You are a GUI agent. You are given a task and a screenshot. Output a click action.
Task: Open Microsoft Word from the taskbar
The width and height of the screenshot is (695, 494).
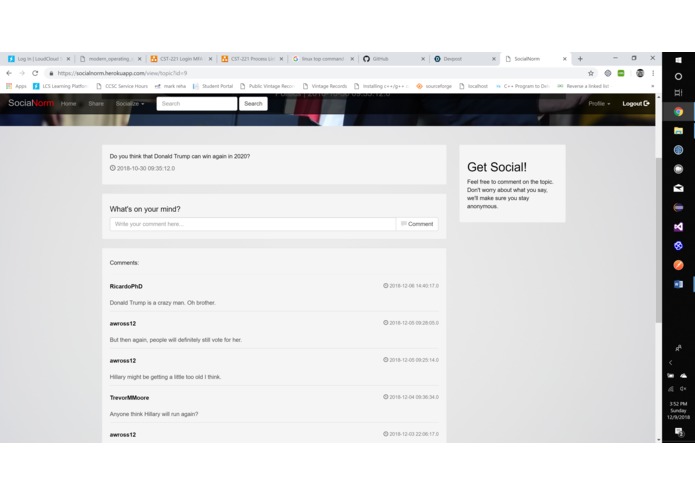click(x=678, y=284)
